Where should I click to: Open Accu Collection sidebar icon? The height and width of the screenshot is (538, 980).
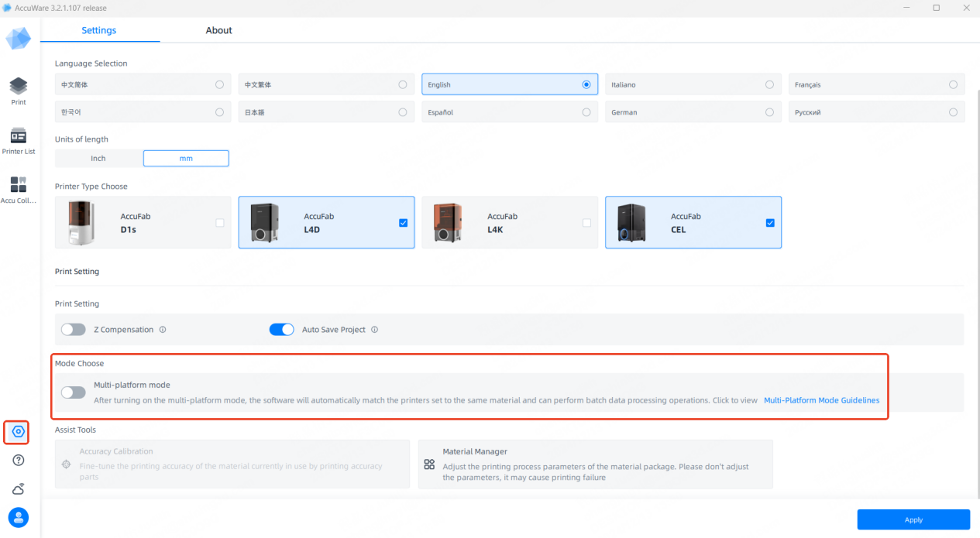pos(19,190)
